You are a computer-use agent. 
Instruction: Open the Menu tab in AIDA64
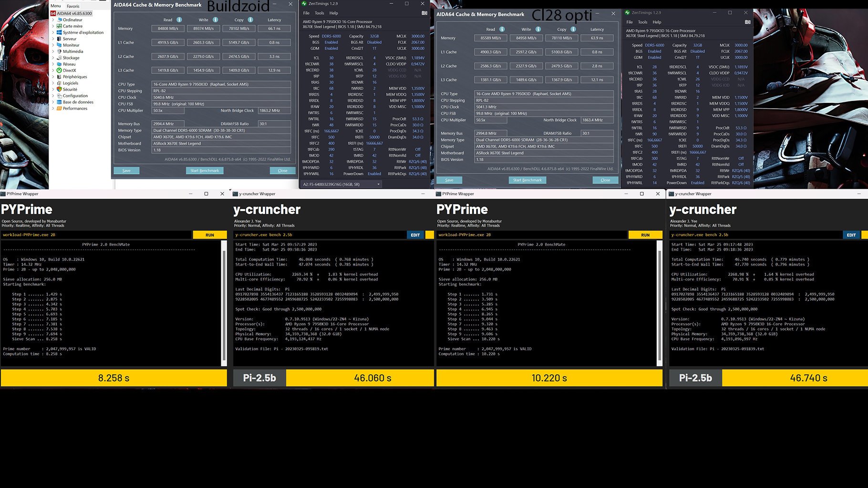tap(56, 6)
